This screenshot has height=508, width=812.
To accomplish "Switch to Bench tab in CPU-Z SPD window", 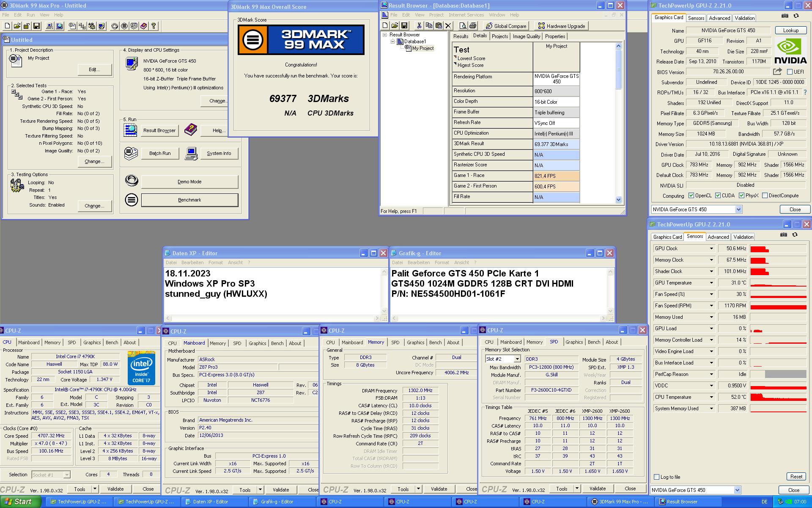I will (594, 342).
